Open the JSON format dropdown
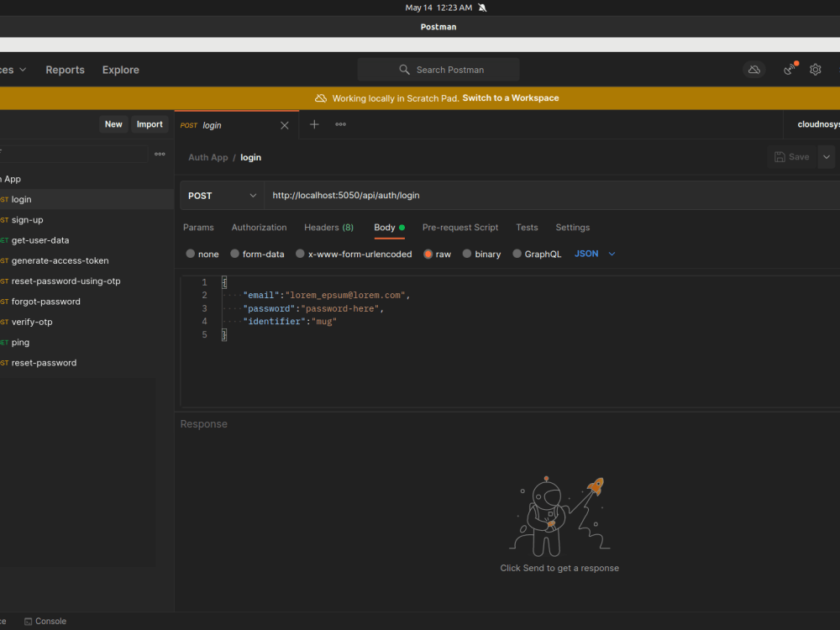The width and height of the screenshot is (840, 630). [x=595, y=254]
